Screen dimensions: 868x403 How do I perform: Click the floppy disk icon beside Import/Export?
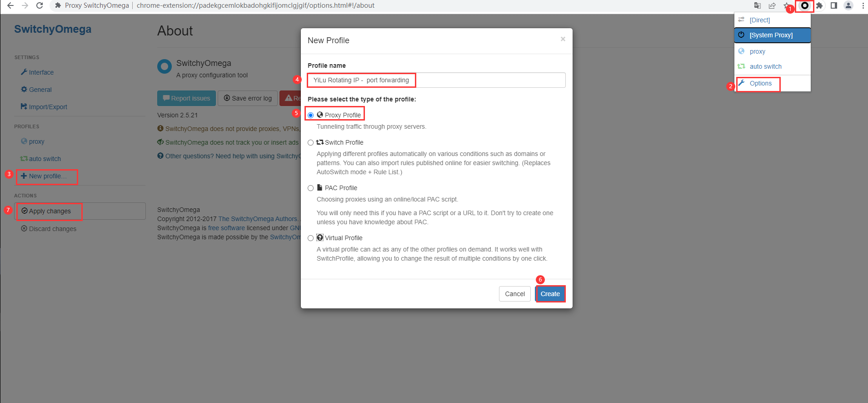pyautogui.click(x=24, y=106)
